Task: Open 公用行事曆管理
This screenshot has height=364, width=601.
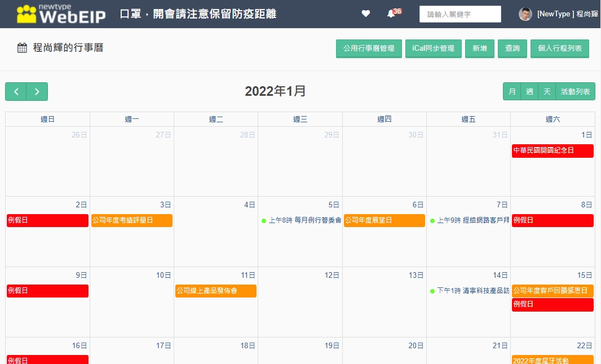Action: tap(369, 48)
